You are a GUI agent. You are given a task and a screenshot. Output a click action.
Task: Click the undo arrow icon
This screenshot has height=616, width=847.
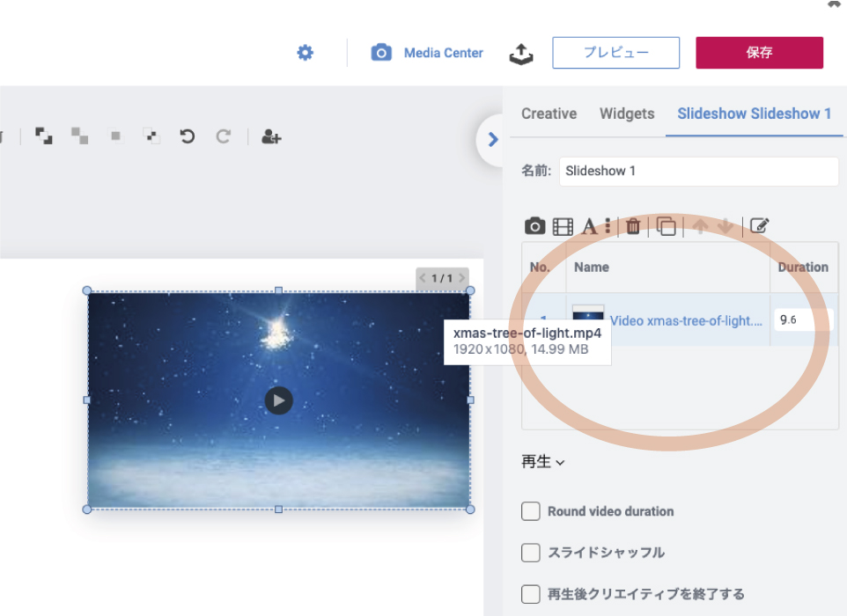point(187,136)
